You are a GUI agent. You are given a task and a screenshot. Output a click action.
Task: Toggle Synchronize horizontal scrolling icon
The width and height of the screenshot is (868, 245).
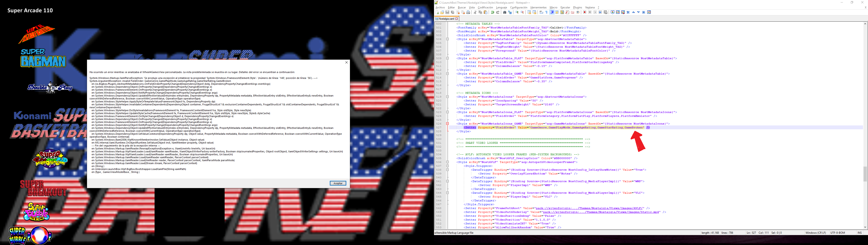pyautogui.click(x=534, y=12)
